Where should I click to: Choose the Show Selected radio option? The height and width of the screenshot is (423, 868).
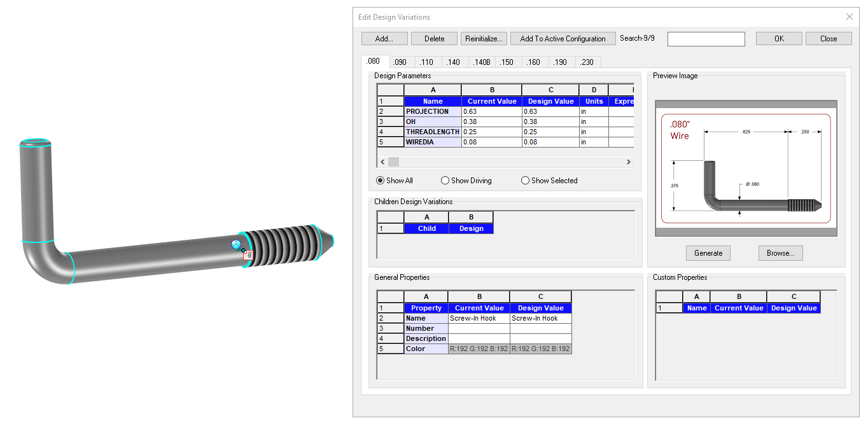tap(525, 181)
